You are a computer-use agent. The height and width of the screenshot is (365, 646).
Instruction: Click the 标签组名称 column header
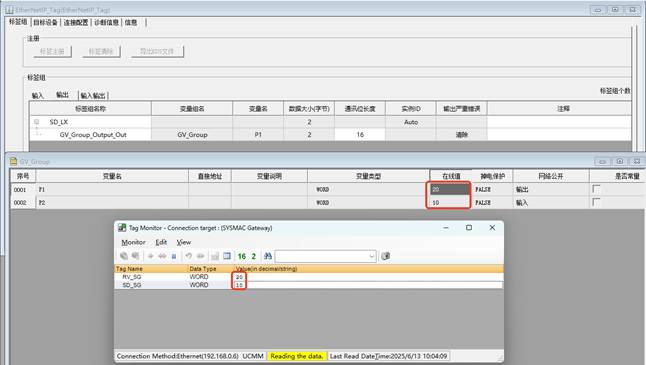click(x=90, y=109)
